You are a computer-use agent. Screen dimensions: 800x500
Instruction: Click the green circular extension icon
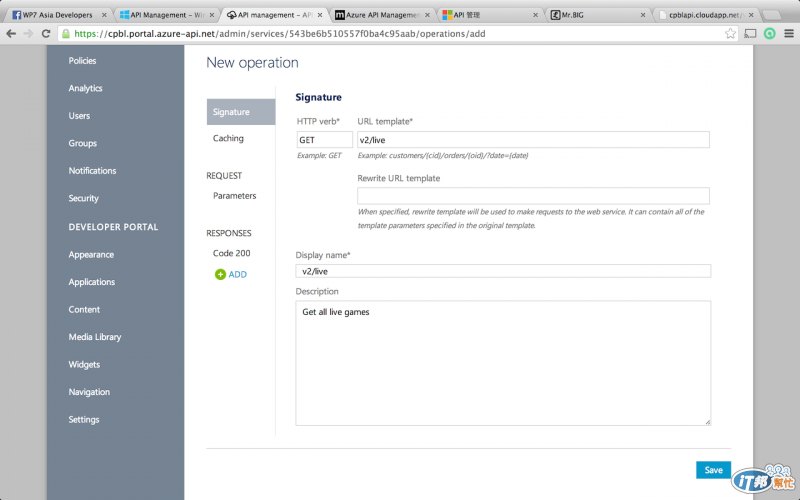click(x=769, y=34)
